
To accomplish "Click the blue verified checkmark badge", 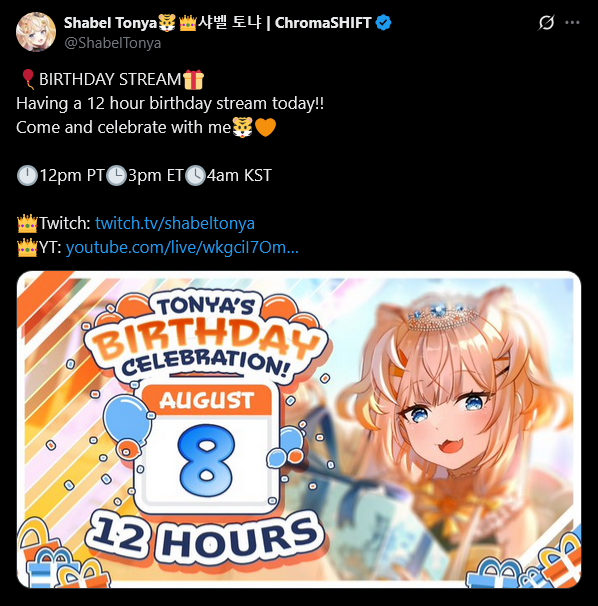I will pyautogui.click(x=383, y=23).
